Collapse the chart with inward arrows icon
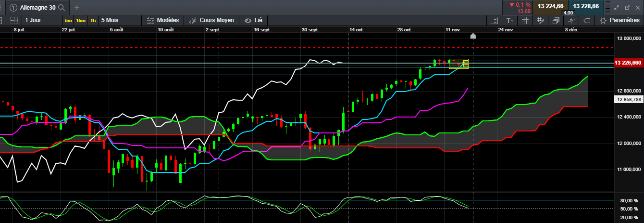This screenshot has height=223, width=644. 617,7
